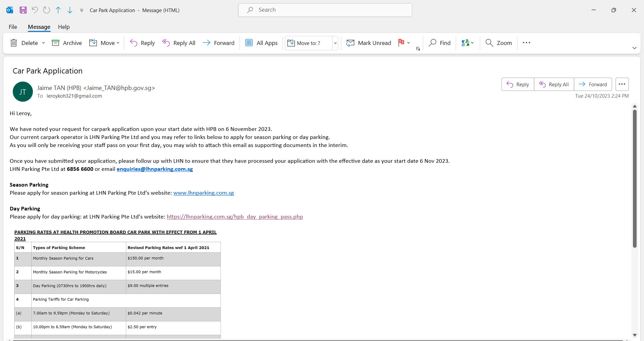The image size is (644, 341).
Task: Expand the Translate dropdown arrow
Action: pyautogui.click(x=472, y=43)
